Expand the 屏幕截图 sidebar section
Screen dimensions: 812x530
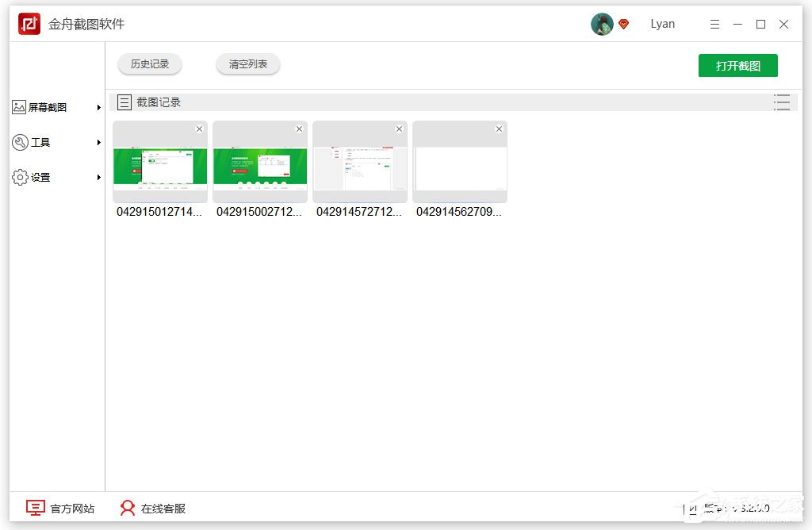click(x=98, y=106)
